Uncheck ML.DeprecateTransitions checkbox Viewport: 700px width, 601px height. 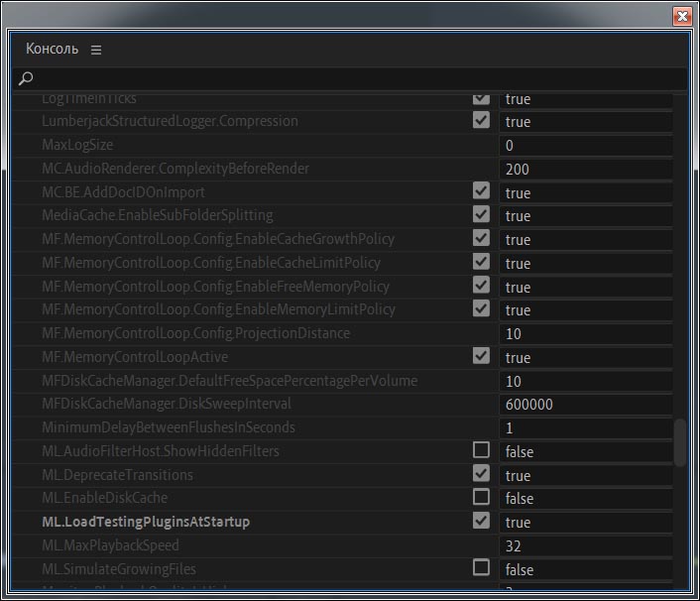[481, 474]
